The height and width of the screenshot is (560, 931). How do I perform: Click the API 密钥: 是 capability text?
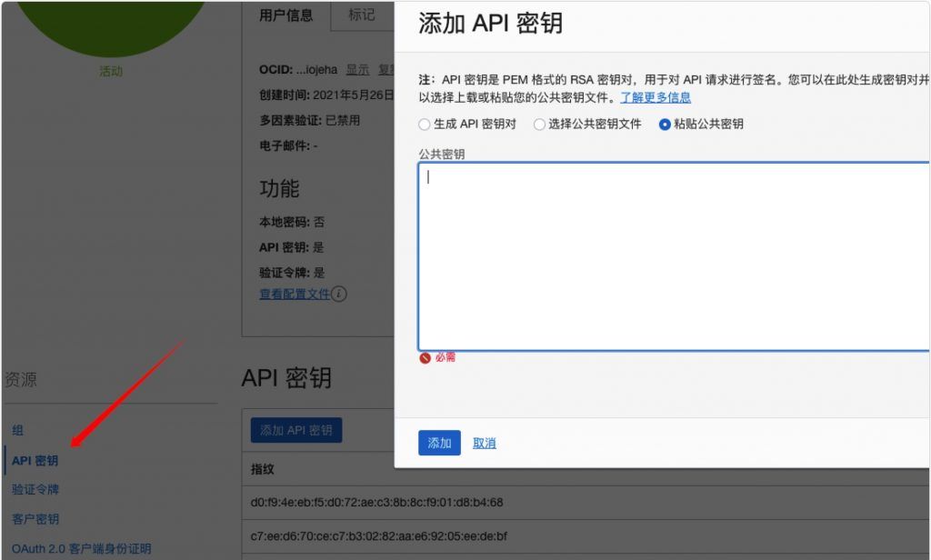(291, 247)
